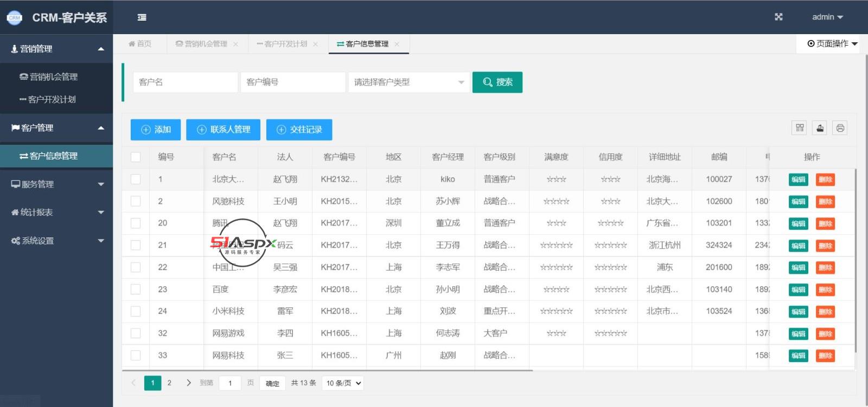
Task: Click the fullscreen expand icon
Action: point(778,17)
